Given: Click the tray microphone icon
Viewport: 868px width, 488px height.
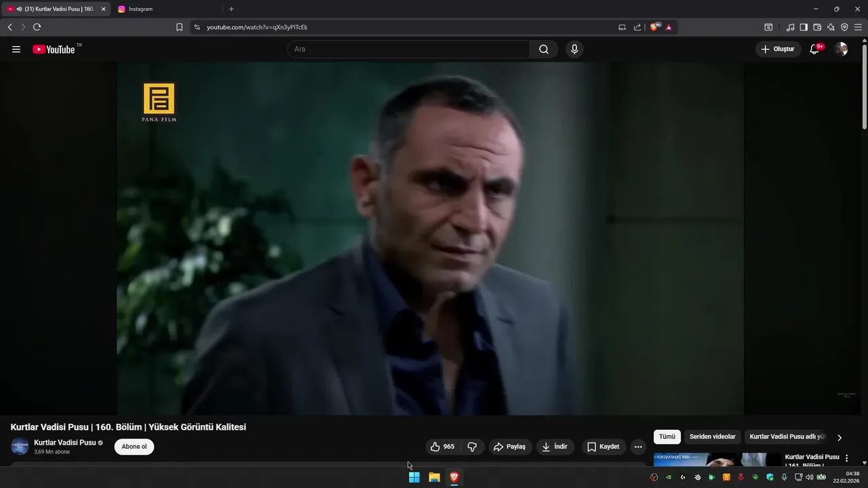Looking at the screenshot, I should [785, 477].
